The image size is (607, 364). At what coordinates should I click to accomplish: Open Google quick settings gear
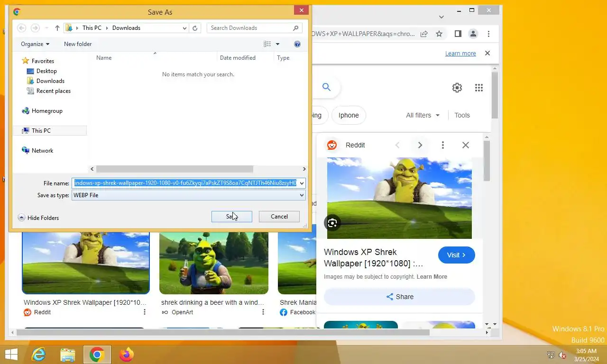point(457,88)
